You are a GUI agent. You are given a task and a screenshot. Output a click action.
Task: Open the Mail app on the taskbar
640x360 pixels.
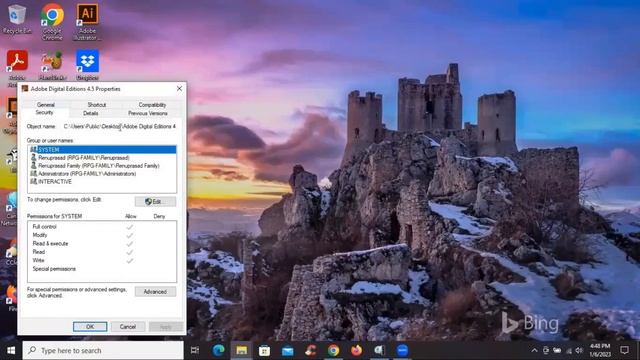(x=287, y=351)
